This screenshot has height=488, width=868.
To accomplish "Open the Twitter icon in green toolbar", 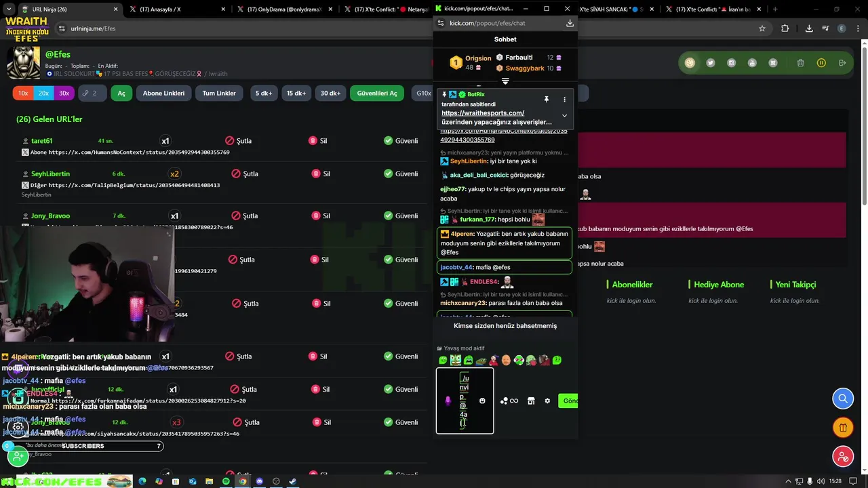I will pyautogui.click(x=711, y=63).
